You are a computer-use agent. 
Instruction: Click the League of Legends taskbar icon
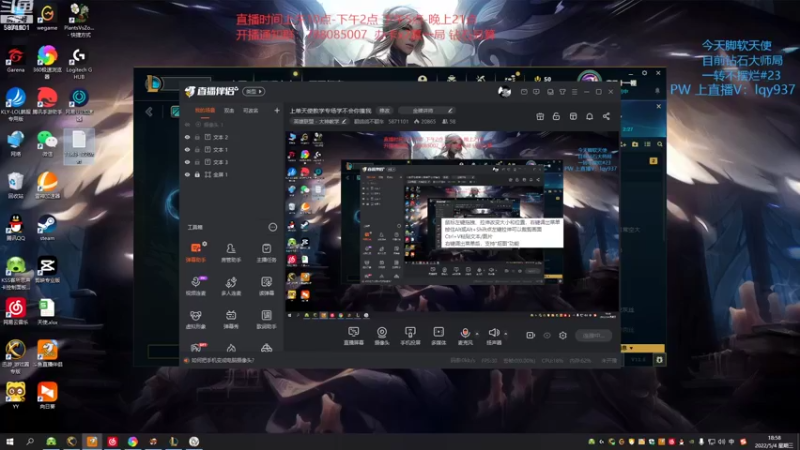[173, 441]
